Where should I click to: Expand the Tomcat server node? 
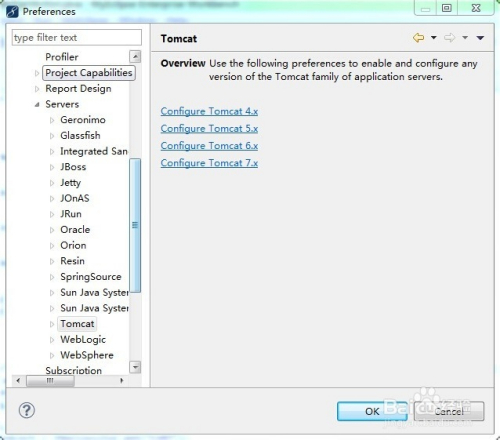pyautogui.click(x=52, y=324)
